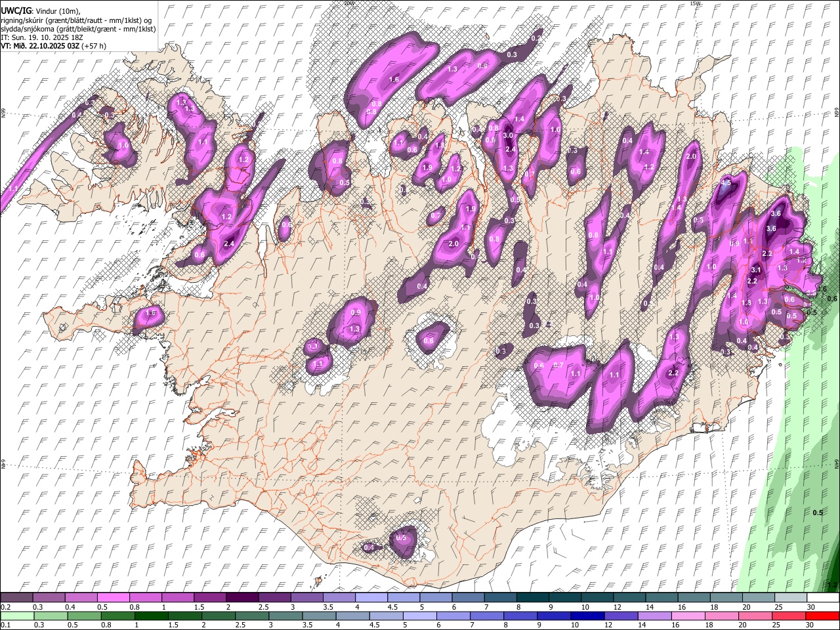
Task: Click the palest green 0.1–0.3 rain swatch
Action: tap(16, 616)
